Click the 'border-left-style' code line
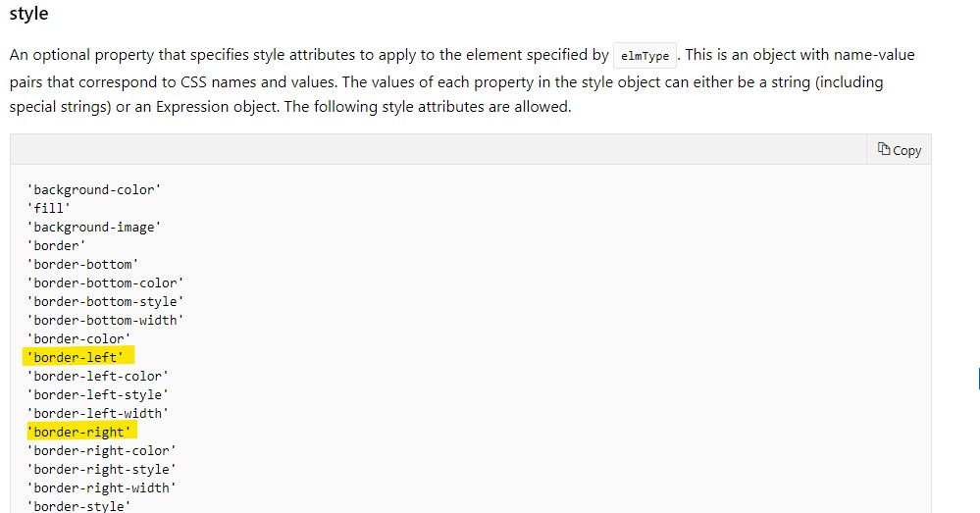The image size is (980, 513). click(x=97, y=395)
